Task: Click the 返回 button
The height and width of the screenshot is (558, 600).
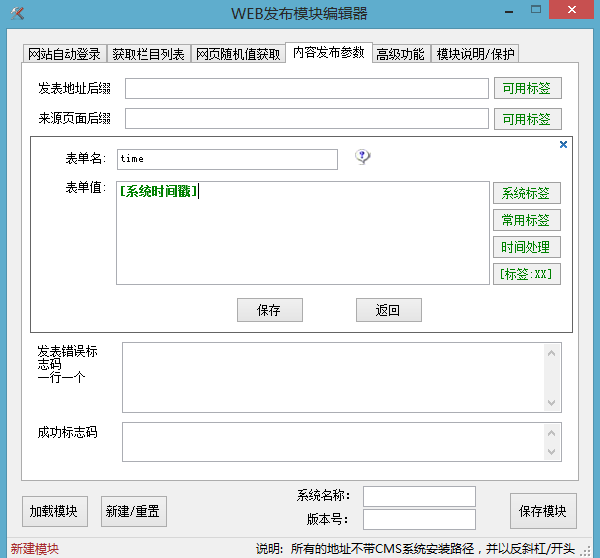Action: point(388,310)
